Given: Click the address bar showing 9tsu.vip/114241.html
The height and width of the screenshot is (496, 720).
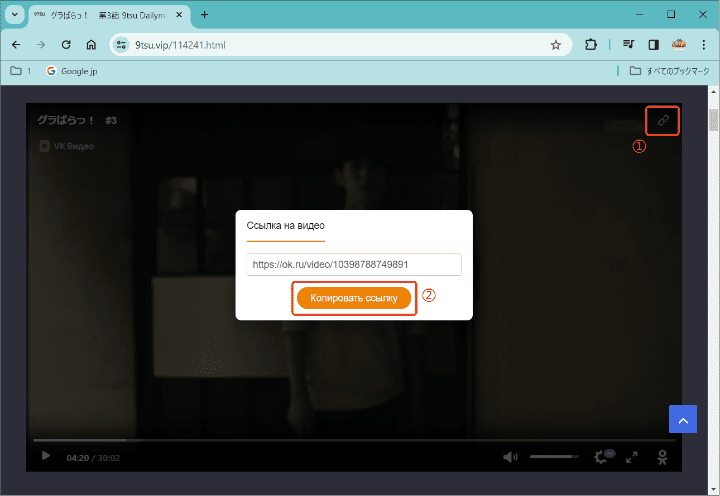Looking at the screenshot, I should point(340,45).
